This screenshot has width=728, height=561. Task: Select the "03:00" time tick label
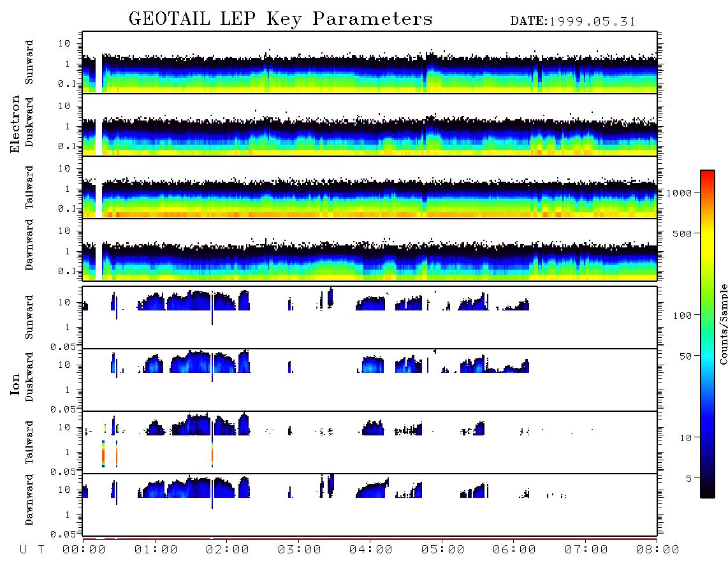pos(299,550)
